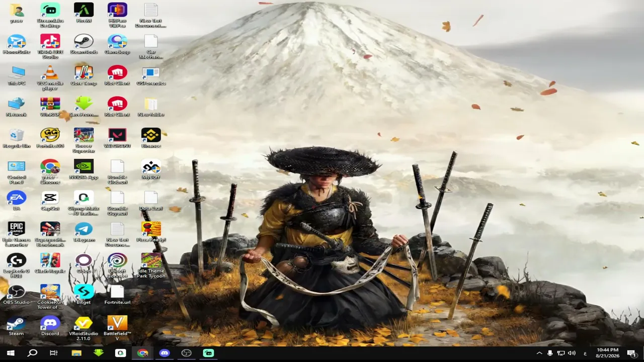Image resolution: width=644 pixels, height=362 pixels.
Task: Select the Steam shortcut on the desktop
Action: [x=16, y=325]
